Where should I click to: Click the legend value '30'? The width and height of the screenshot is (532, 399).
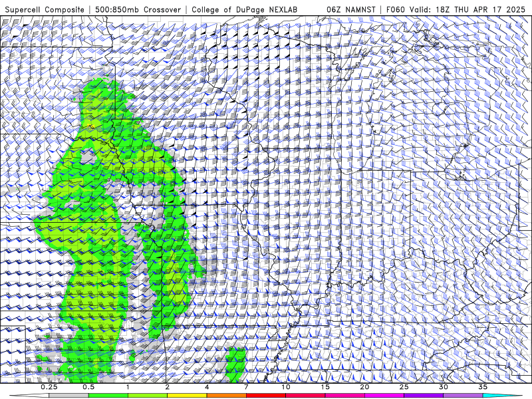[443, 387]
